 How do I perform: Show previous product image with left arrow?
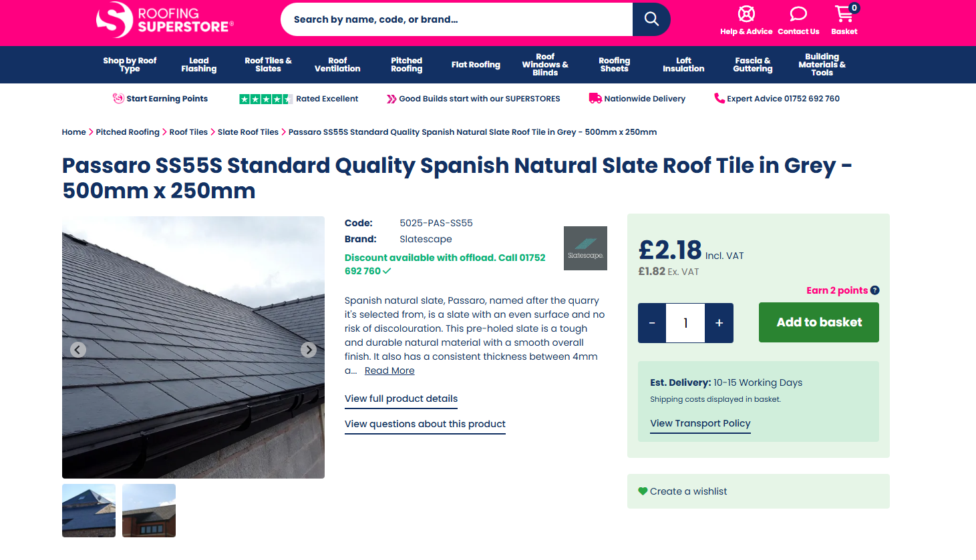tap(78, 350)
